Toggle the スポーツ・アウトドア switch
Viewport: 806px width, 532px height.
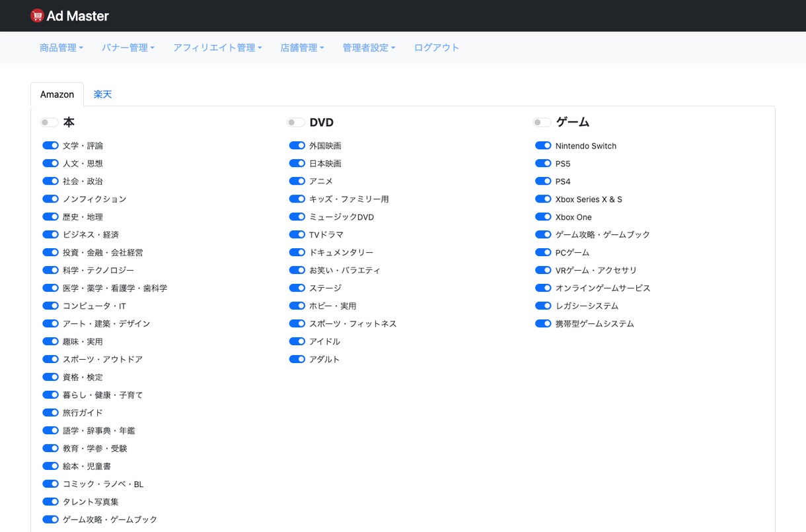(51, 359)
